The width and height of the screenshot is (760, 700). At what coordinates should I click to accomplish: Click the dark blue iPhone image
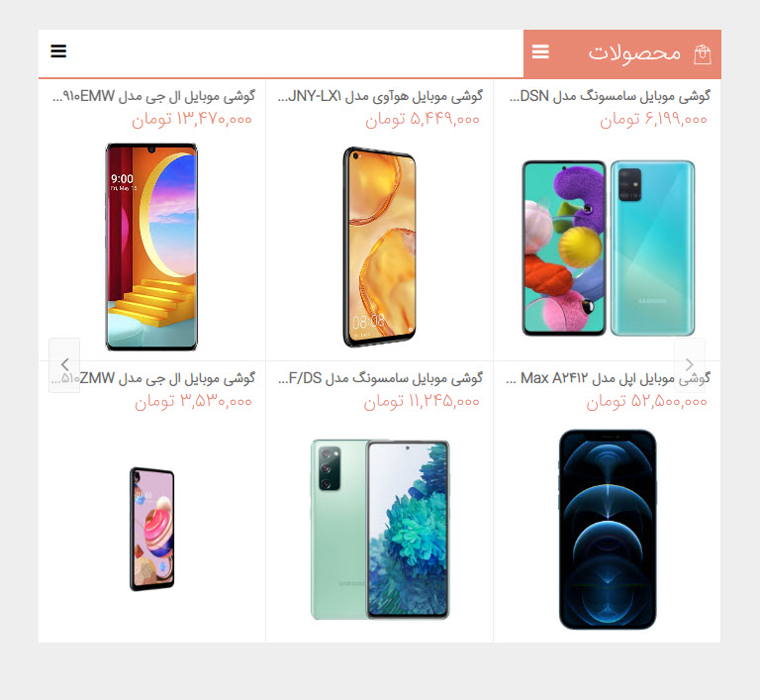608,530
